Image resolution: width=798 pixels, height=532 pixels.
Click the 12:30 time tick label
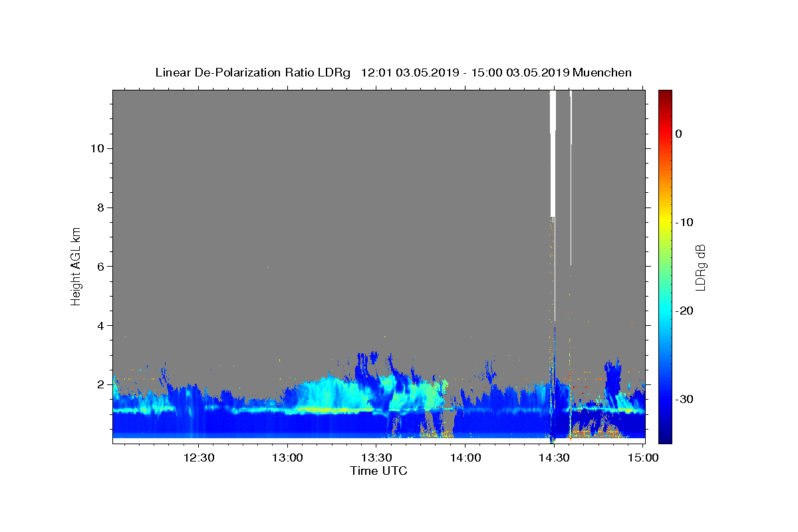click(x=198, y=458)
